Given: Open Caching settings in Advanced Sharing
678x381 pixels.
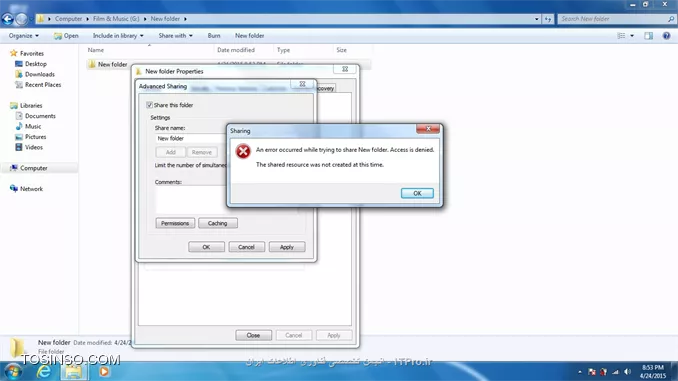Looking at the screenshot, I should point(217,223).
